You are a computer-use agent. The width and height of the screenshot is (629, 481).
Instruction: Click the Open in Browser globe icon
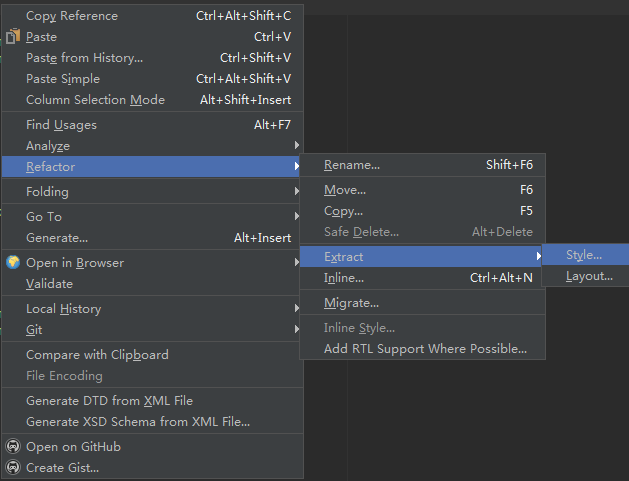tap(13, 262)
